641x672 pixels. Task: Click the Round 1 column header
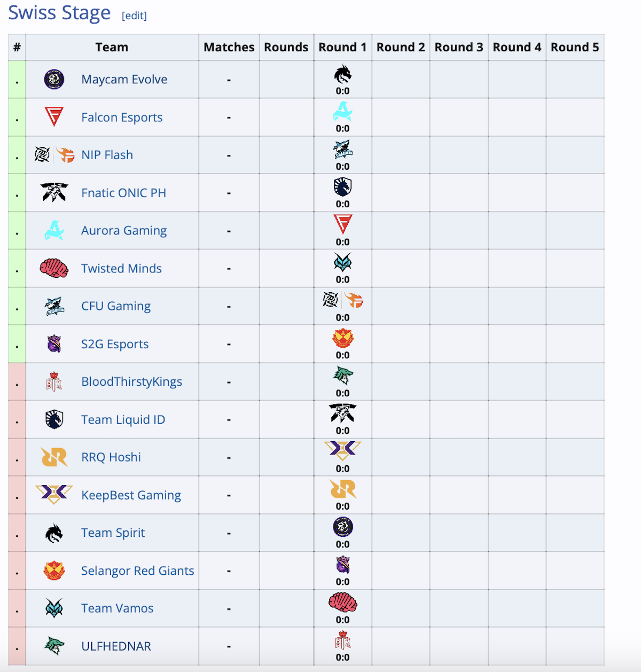(342, 47)
